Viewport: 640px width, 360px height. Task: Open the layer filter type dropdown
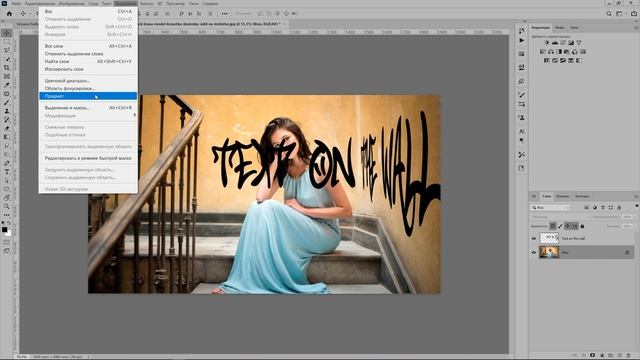tap(550, 207)
